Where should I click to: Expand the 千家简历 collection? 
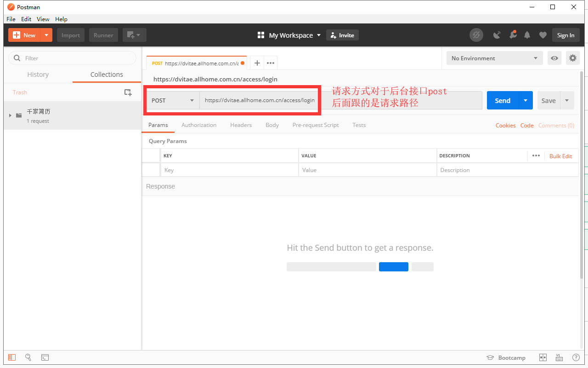pos(10,115)
